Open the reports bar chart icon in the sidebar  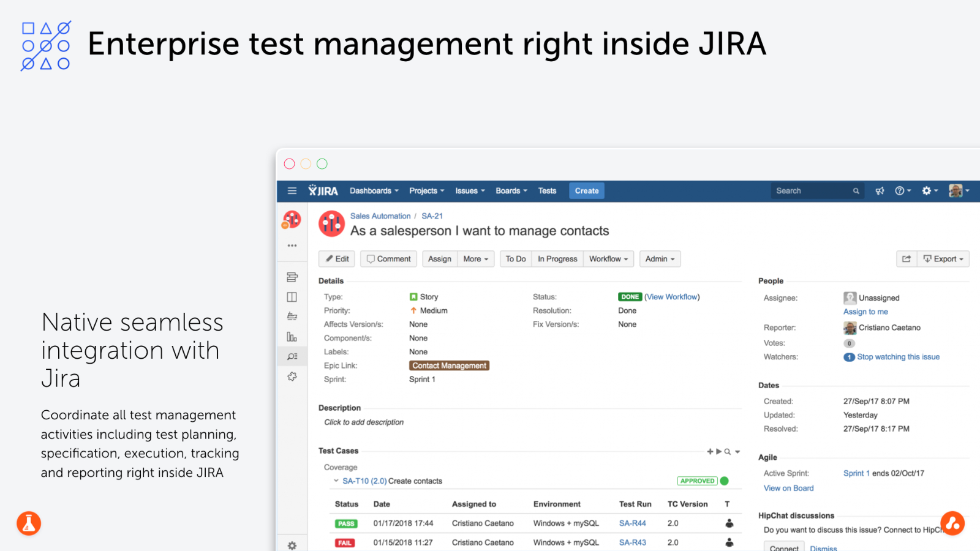click(x=292, y=337)
